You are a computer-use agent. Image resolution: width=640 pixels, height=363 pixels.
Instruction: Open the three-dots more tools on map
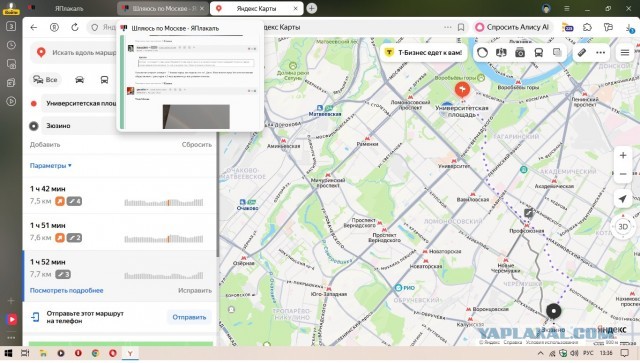600,53
